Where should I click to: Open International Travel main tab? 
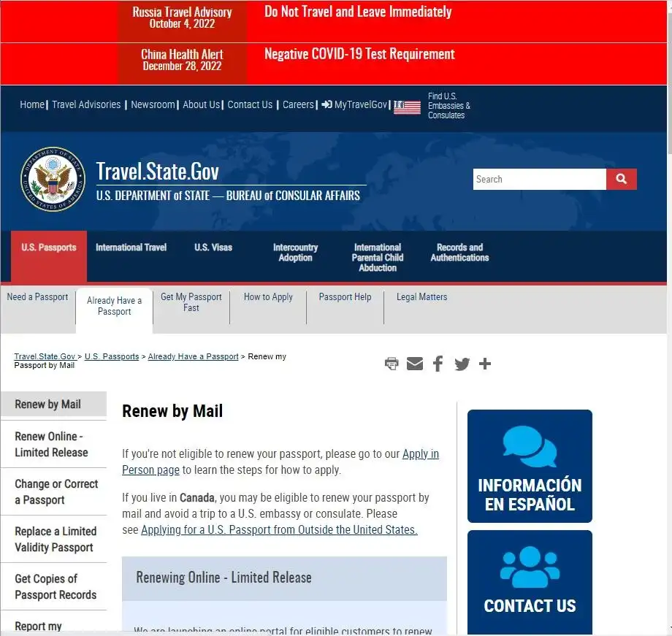coord(131,248)
